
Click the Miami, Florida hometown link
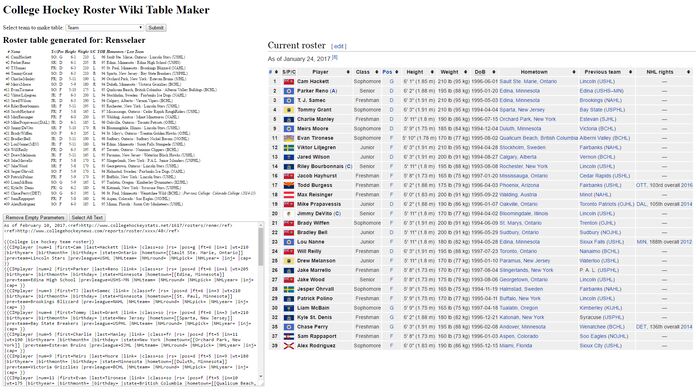(x=515, y=346)
